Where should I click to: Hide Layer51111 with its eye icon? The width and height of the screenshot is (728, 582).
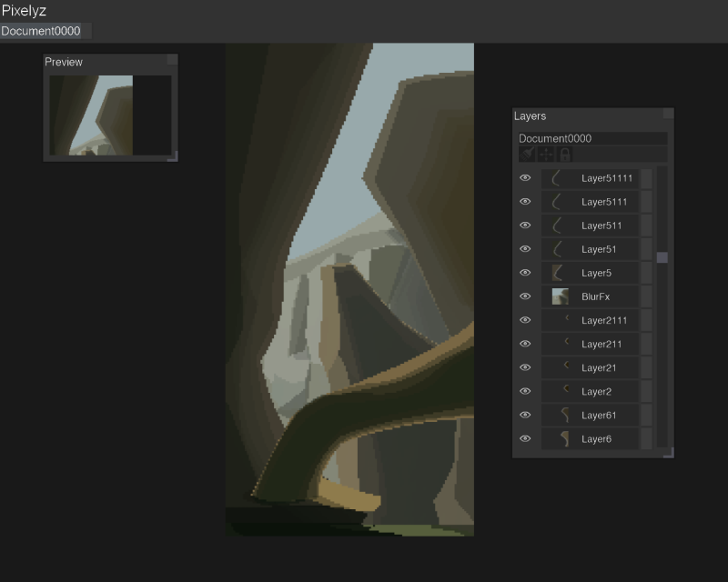[x=525, y=178]
